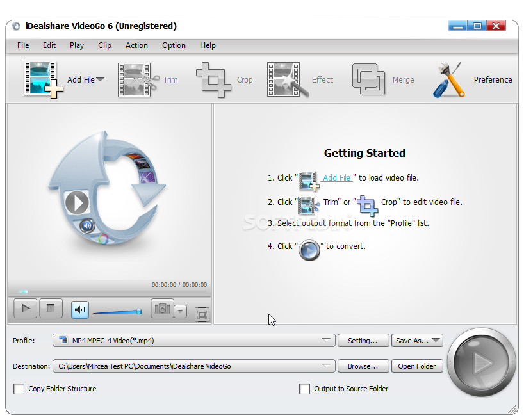Screen dimensions: 524x420
Task: Open the Profile format dropdown
Action: click(194, 341)
